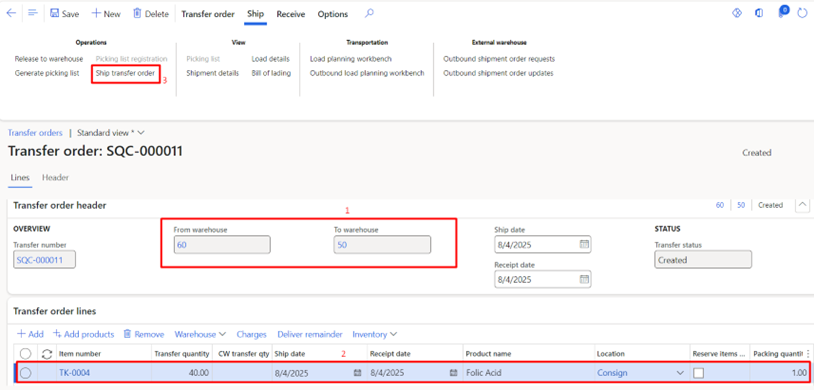Click the back arrow icon

[11, 14]
